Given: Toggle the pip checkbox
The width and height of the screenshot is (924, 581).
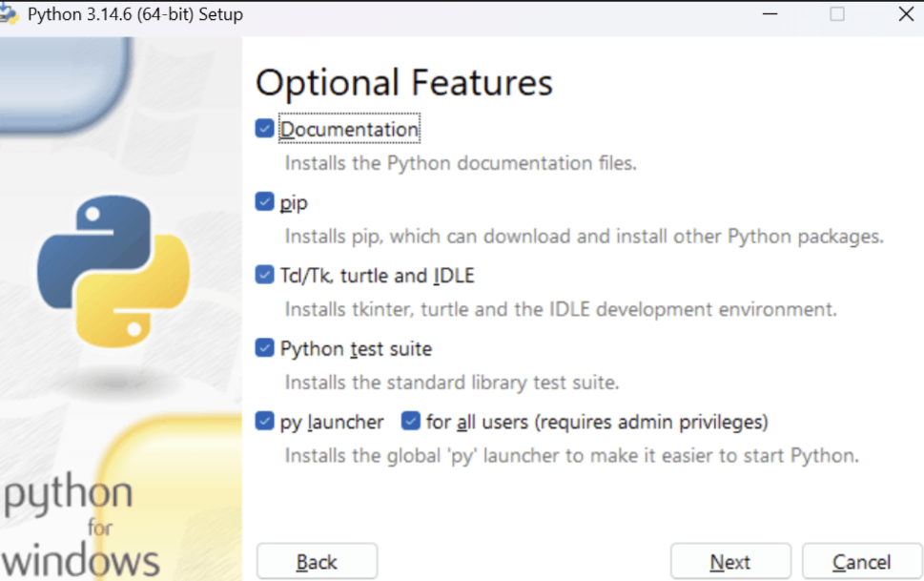Looking at the screenshot, I should coord(264,201).
